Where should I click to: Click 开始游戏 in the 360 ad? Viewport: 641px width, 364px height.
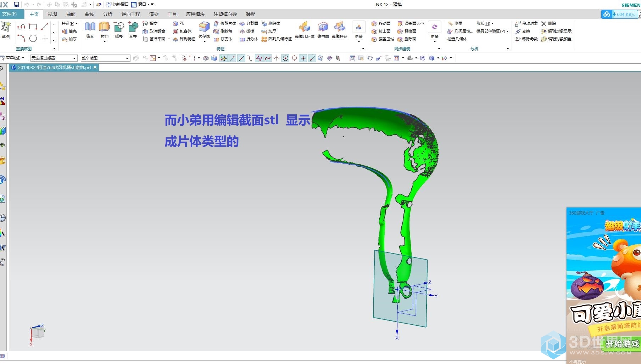[x=622, y=343]
